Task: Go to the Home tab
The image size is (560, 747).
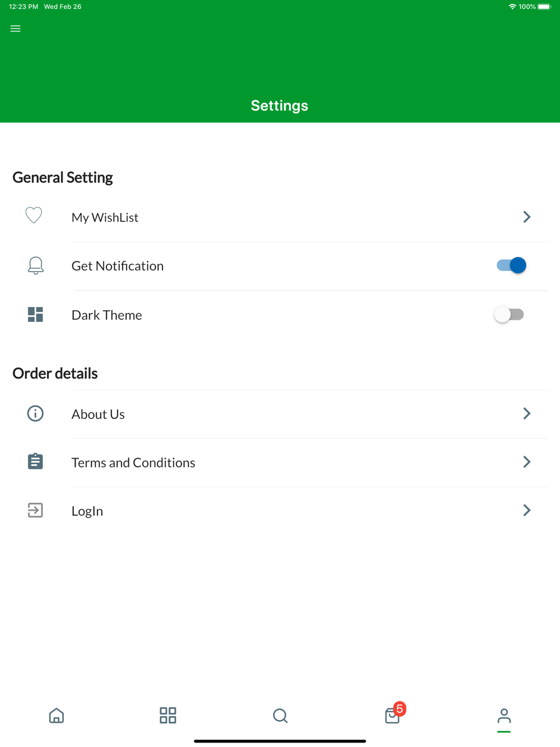Action: pyautogui.click(x=57, y=716)
